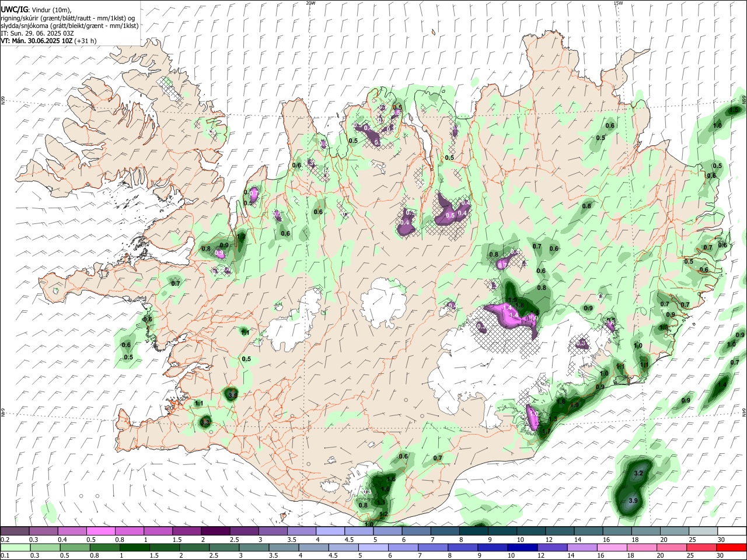The height and width of the screenshot is (560, 747).
Task: Click the "0.2" label of the snow legend row
Action: click(x=5, y=540)
